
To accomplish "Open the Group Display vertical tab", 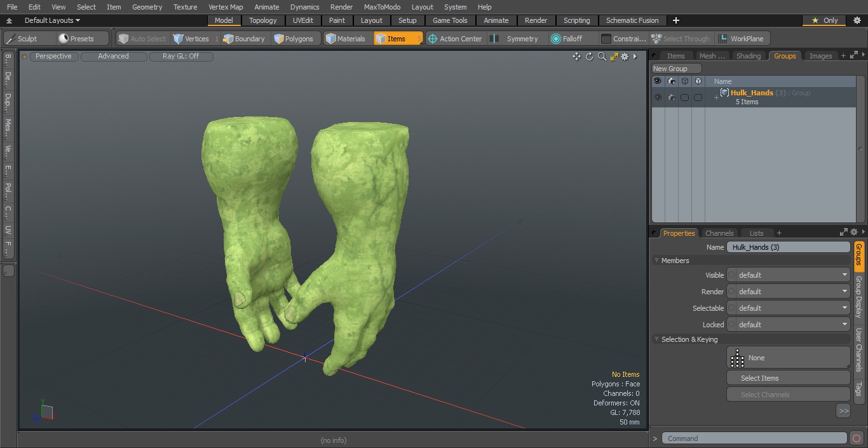I will coord(858,297).
